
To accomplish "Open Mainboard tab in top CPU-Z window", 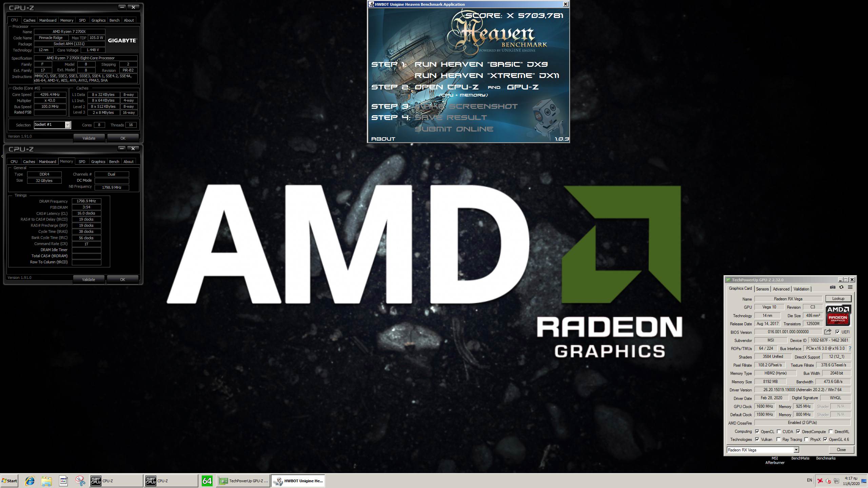I will (x=48, y=20).
